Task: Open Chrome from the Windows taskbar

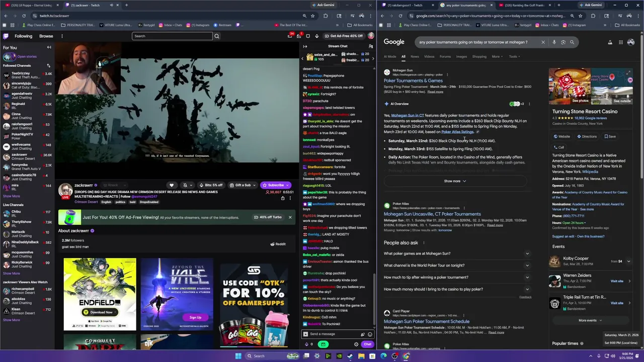Action: [x=406, y=356]
